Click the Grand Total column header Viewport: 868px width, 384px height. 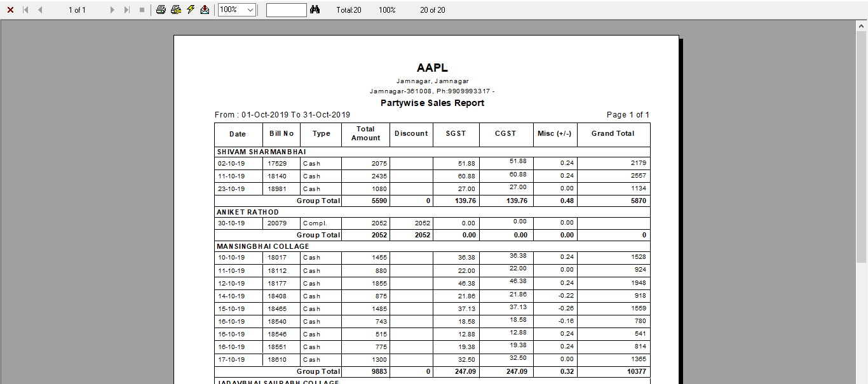pos(613,134)
